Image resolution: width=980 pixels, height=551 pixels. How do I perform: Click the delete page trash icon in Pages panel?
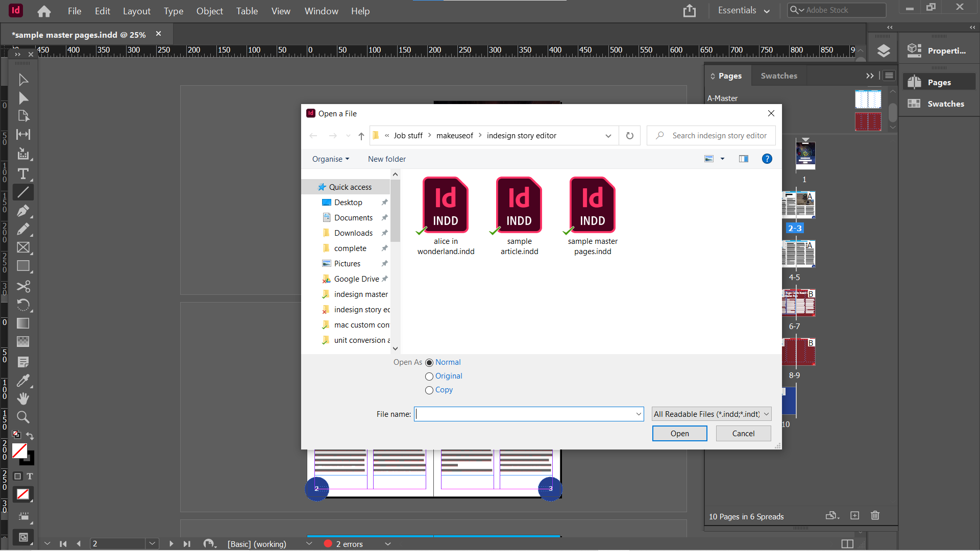point(875,516)
